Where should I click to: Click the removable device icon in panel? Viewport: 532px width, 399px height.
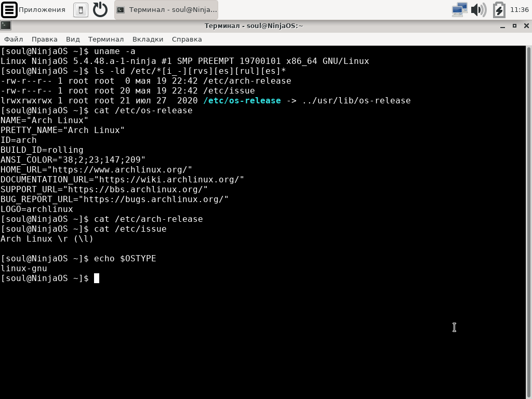(81, 10)
